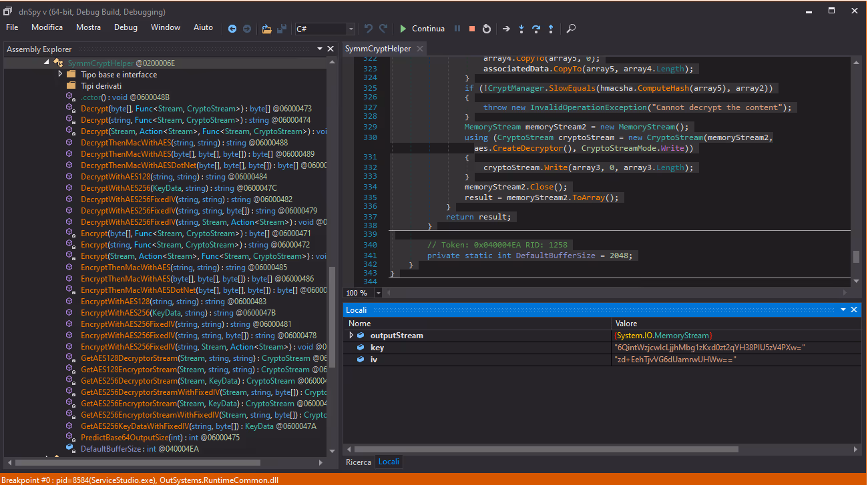This screenshot has height=485, width=868.
Task: Click the navigate back arrow icon
Action: (x=232, y=29)
